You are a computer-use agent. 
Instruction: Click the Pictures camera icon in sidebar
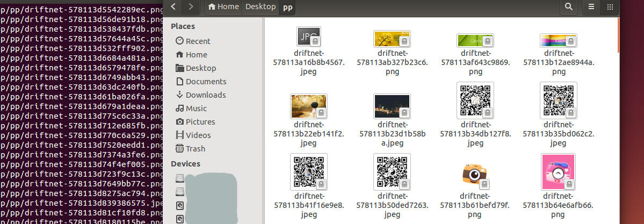coord(179,121)
